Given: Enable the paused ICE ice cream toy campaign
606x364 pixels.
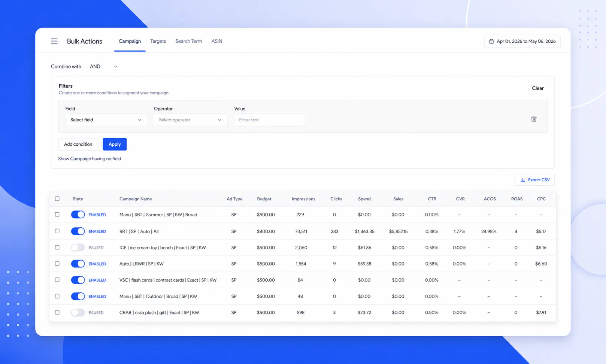Looking at the screenshot, I should tap(78, 248).
